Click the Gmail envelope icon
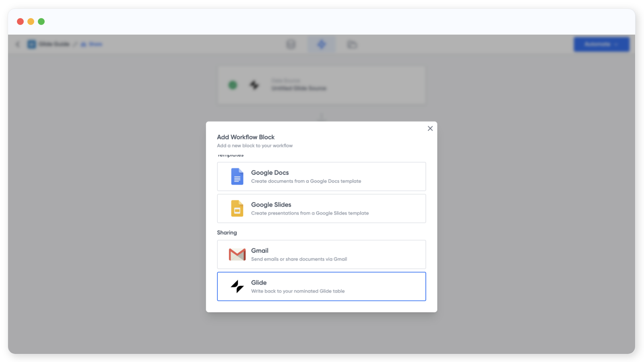Viewport: 644px width, 362px height. (237, 255)
